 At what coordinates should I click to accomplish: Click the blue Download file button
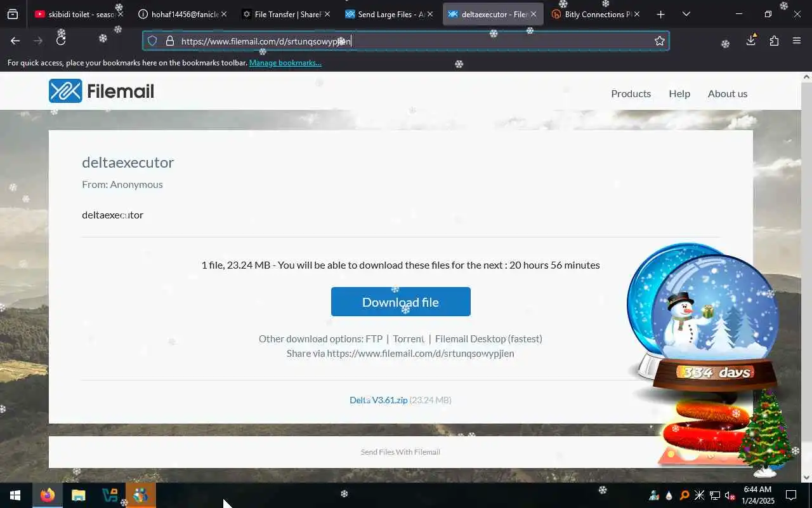[x=400, y=302]
